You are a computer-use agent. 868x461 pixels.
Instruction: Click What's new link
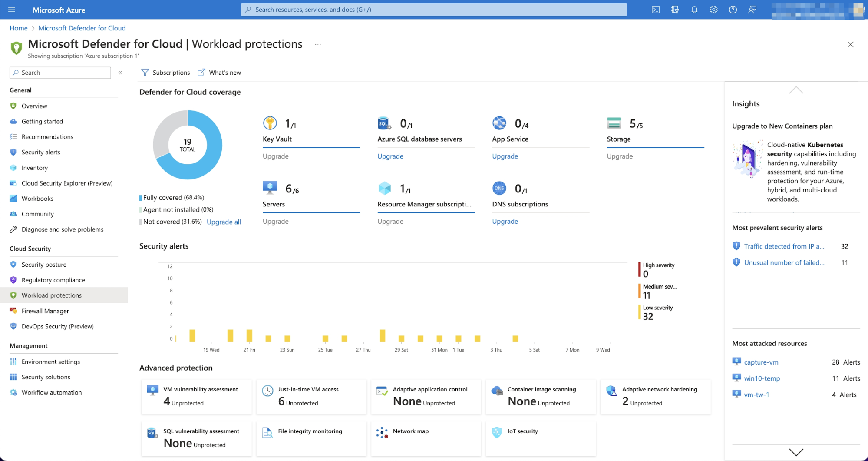point(219,73)
